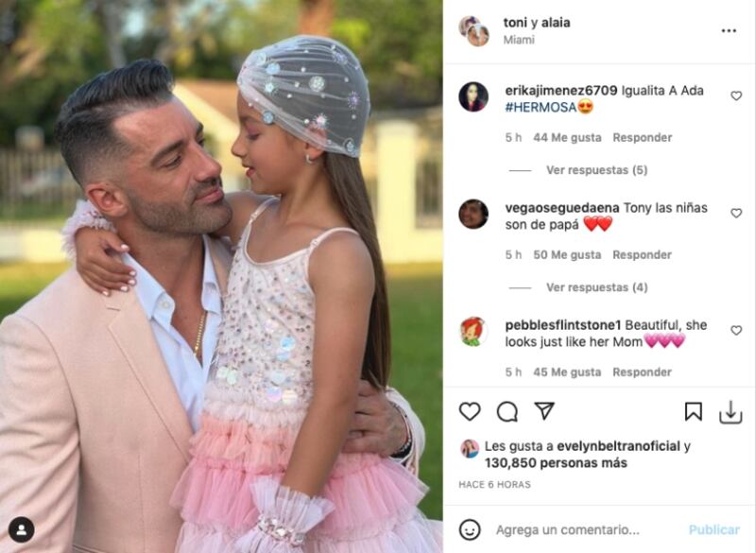Image resolution: width=756 pixels, height=553 pixels.
Task: Open the comment bubble icon
Action: [507, 412]
